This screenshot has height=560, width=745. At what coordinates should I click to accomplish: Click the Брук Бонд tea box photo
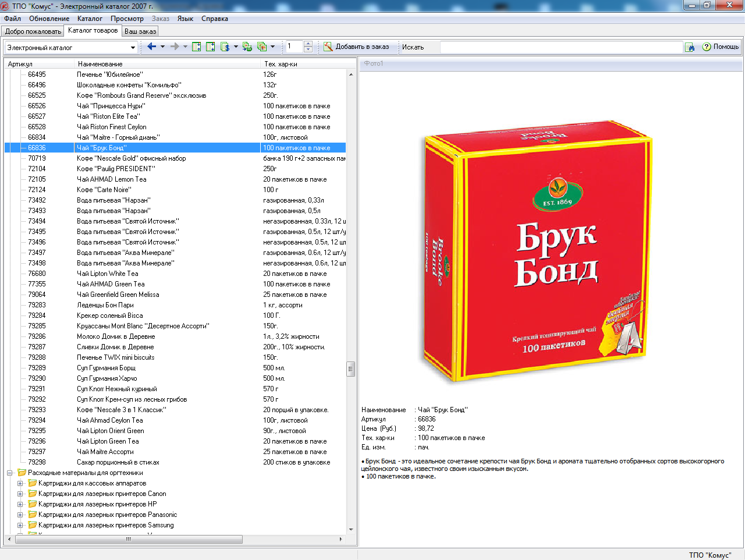click(537, 251)
